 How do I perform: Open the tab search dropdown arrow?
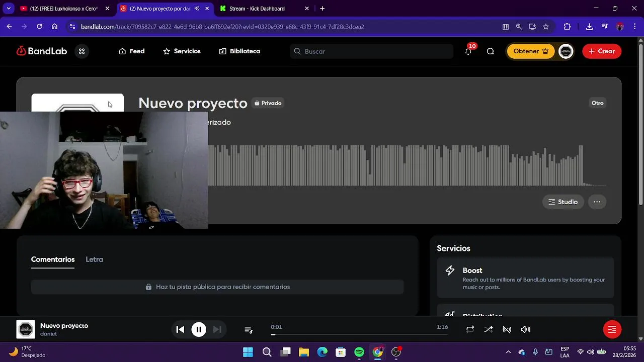click(9, 9)
